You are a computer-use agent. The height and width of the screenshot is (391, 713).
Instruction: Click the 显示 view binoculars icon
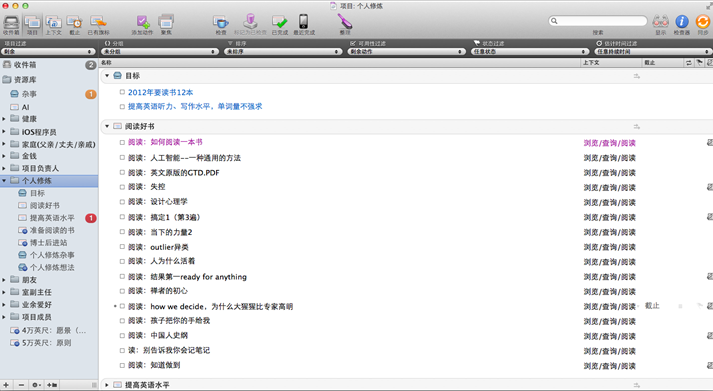click(x=660, y=21)
